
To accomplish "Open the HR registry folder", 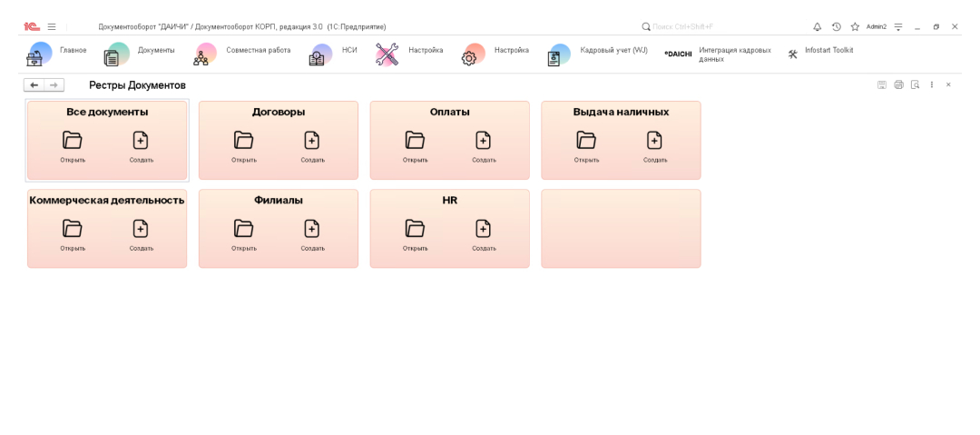I will [x=415, y=229].
